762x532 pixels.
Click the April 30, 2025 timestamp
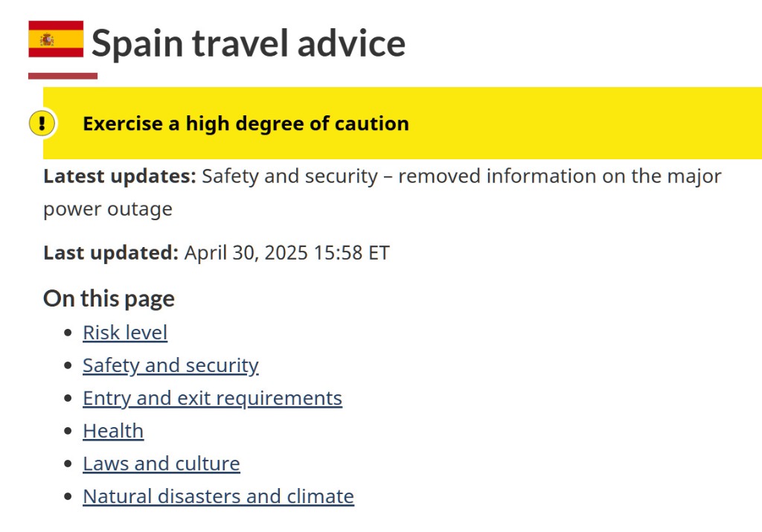[x=286, y=253]
